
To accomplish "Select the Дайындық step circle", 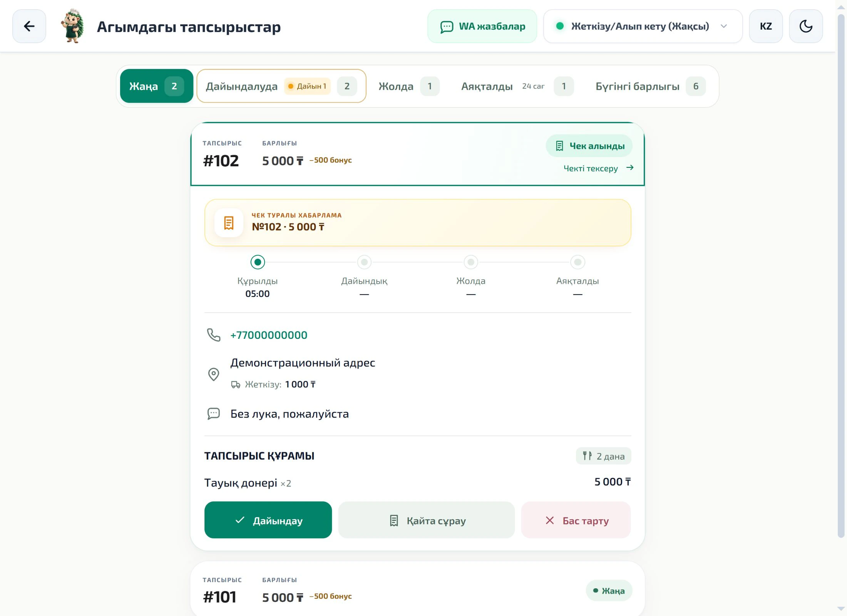I will pos(364,262).
